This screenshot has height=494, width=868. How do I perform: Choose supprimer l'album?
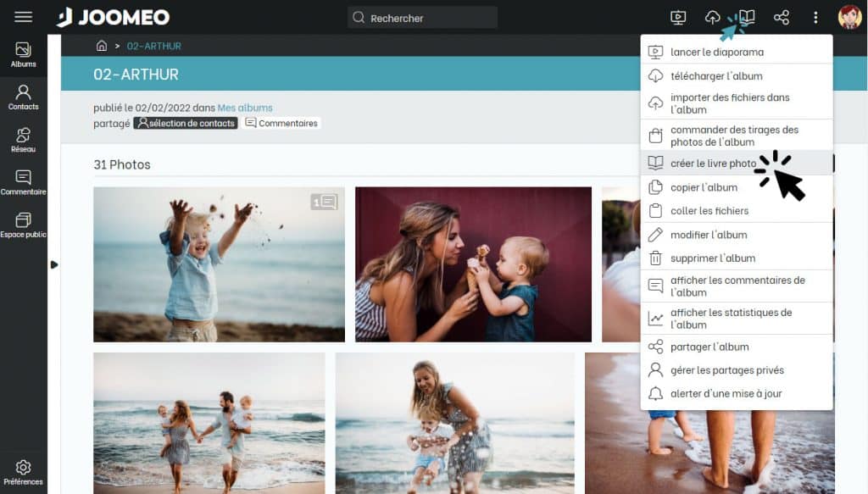(737, 258)
